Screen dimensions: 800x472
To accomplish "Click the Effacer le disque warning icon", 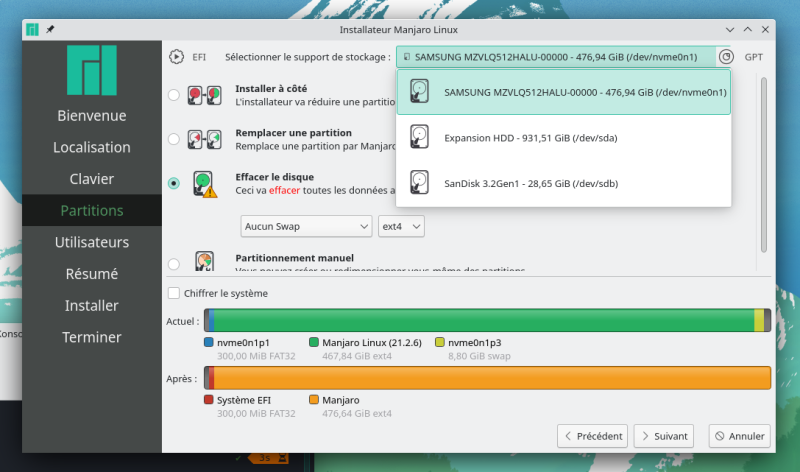I will [205, 184].
